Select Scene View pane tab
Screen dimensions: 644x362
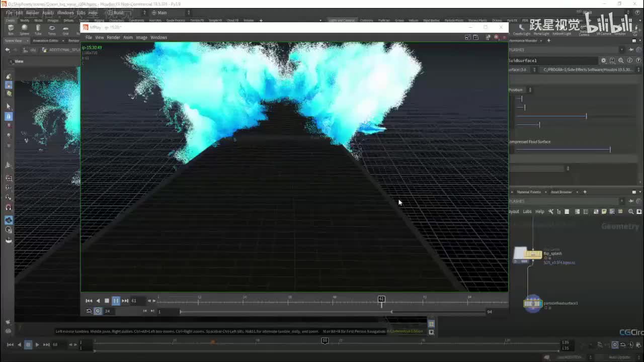(13, 41)
